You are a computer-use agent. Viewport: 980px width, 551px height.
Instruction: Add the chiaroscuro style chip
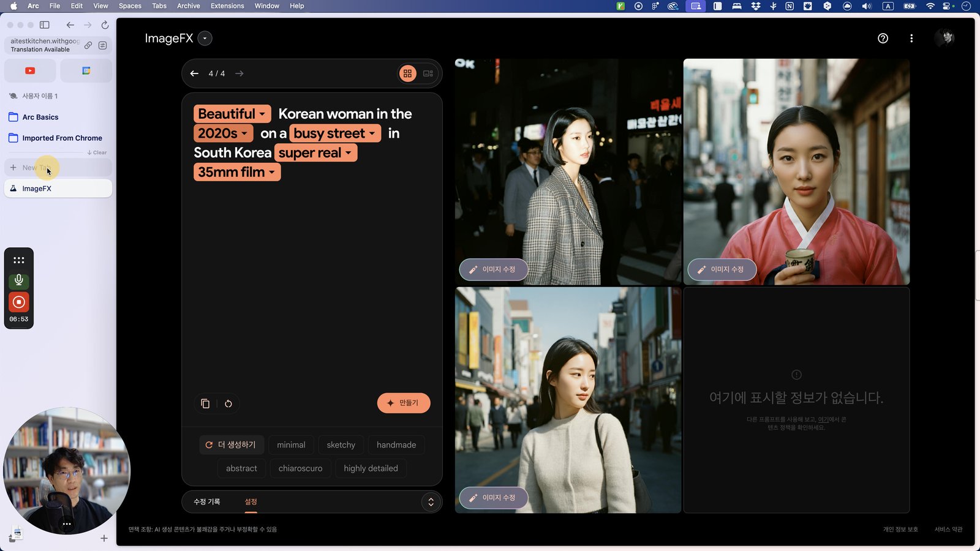(x=300, y=468)
